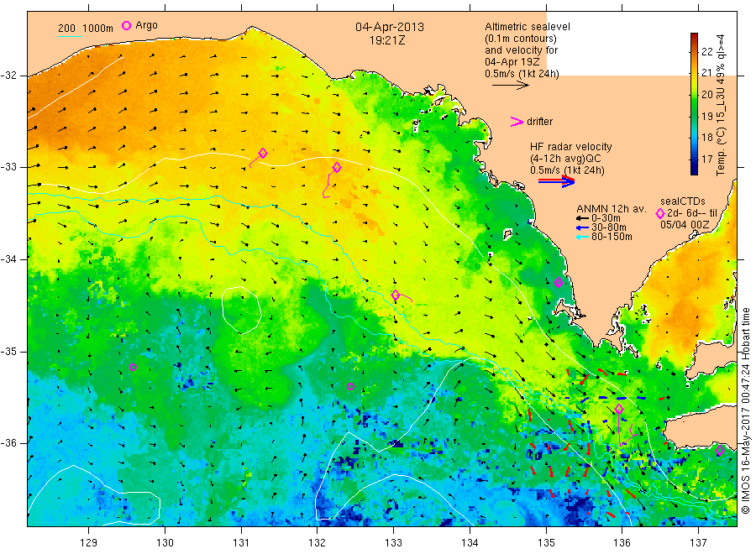Click the 'Argo' legend word

coord(146,25)
